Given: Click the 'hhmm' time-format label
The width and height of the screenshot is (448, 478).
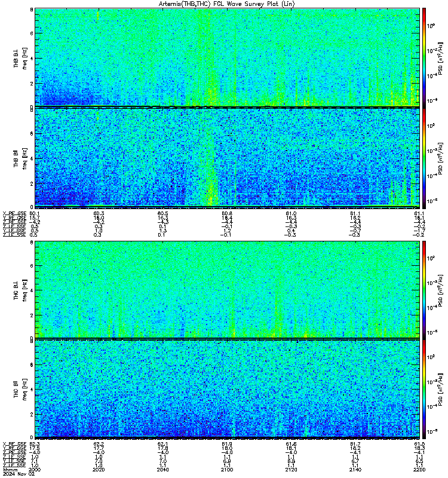Looking at the screenshot, I should pos(10,470).
